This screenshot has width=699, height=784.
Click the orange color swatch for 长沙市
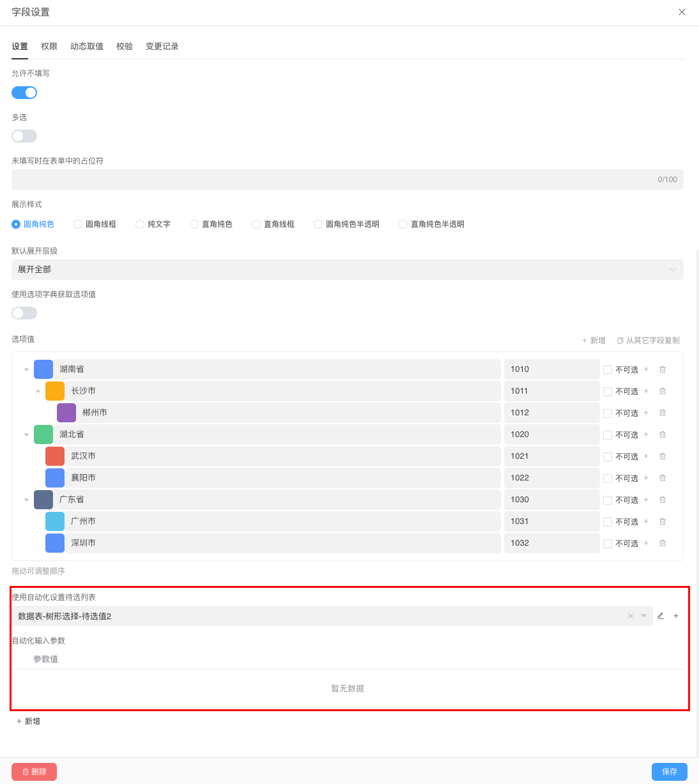[x=55, y=390]
